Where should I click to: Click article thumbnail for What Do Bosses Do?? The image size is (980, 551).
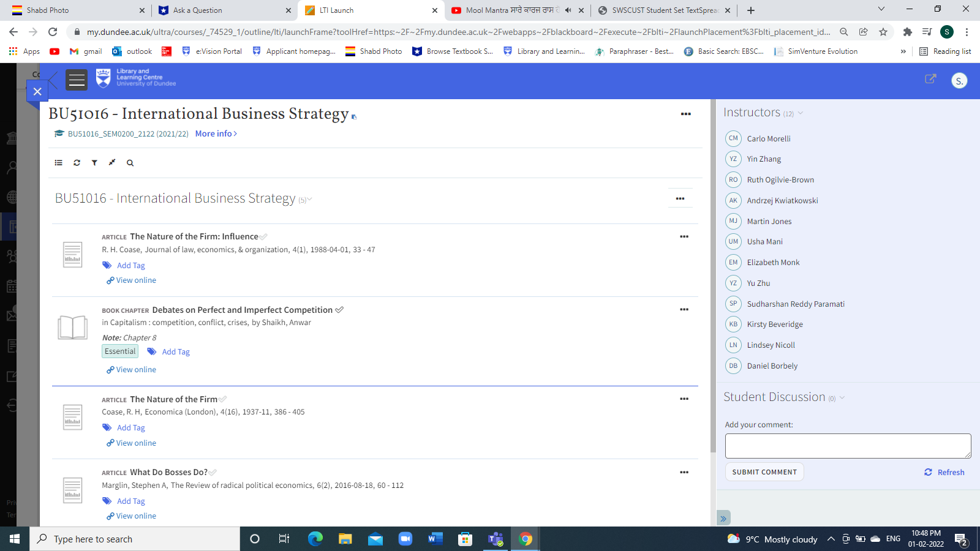coord(73,490)
